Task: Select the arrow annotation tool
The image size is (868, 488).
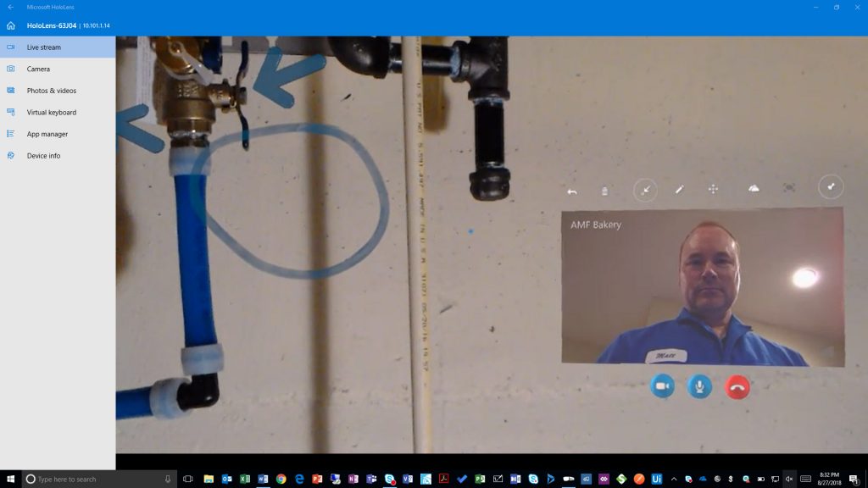Action: click(645, 190)
